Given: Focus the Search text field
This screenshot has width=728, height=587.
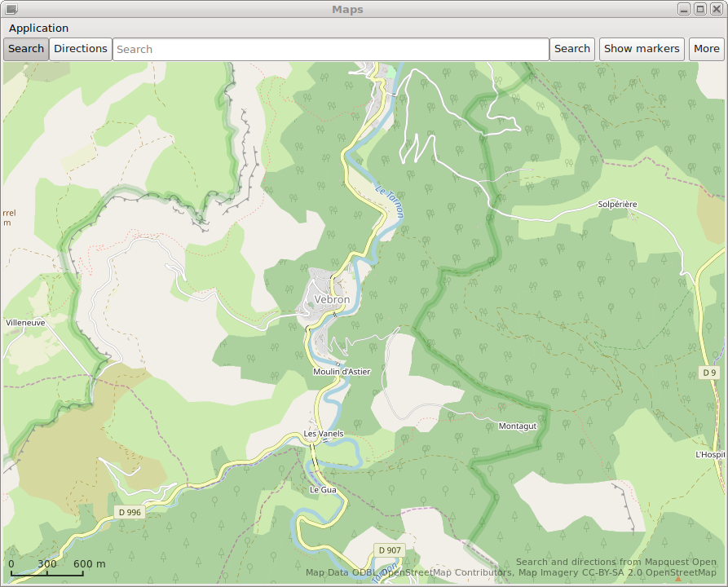Looking at the screenshot, I should click(330, 49).
